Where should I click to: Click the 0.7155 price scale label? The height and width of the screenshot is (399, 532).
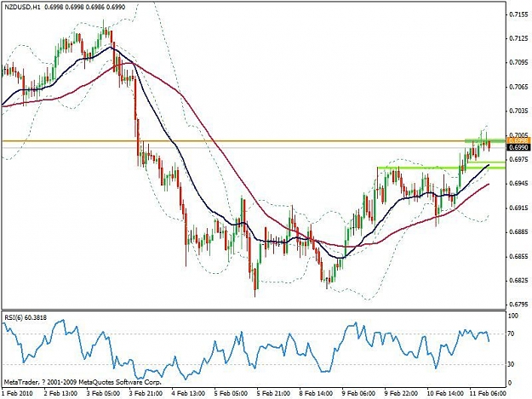[519, 14]
